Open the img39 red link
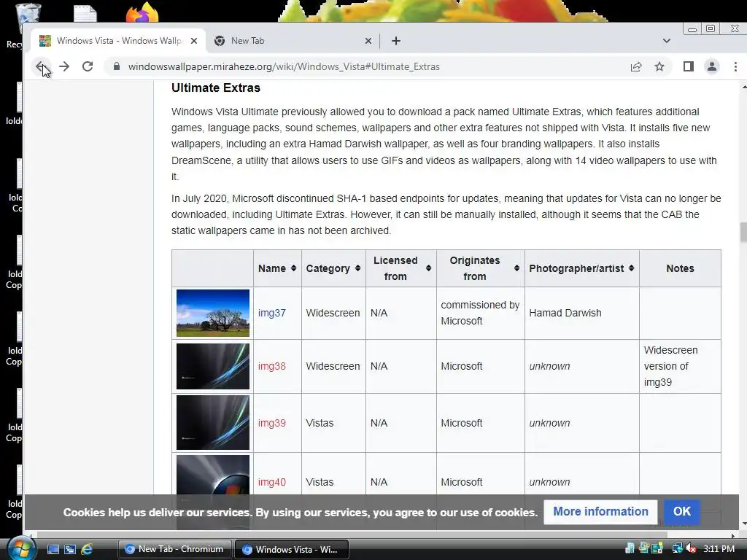The width and height of the screenshot is (747, 560). [272, 424]
